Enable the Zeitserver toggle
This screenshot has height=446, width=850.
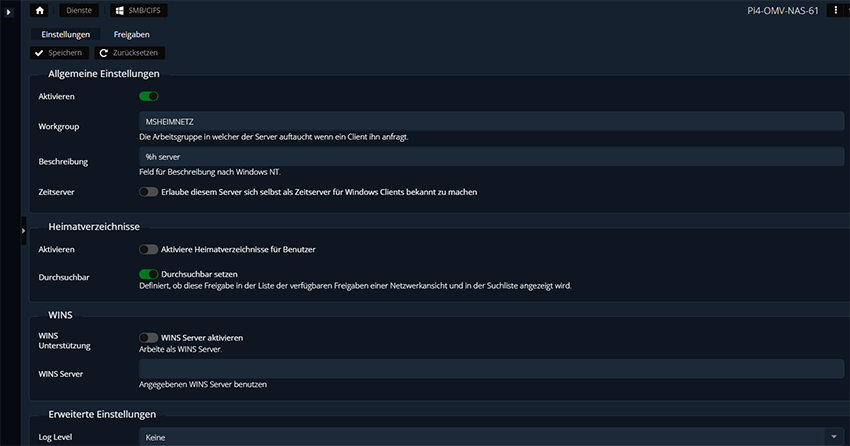click(x=149, y=192)
